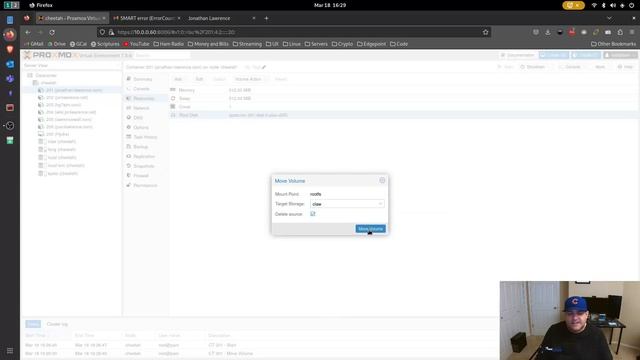Open the root user account menu
640x360 pixels.
[x=620, y=55]
